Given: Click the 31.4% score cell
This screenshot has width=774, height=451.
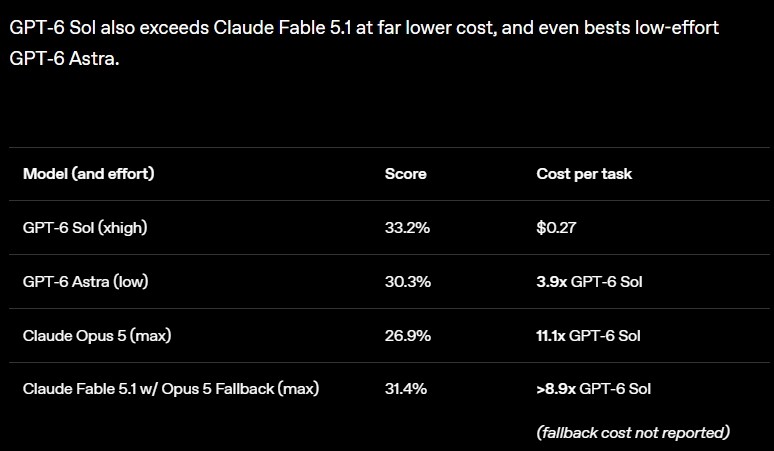Looking at the screenshot, I should pyautogui.click(x=406, y=389).
